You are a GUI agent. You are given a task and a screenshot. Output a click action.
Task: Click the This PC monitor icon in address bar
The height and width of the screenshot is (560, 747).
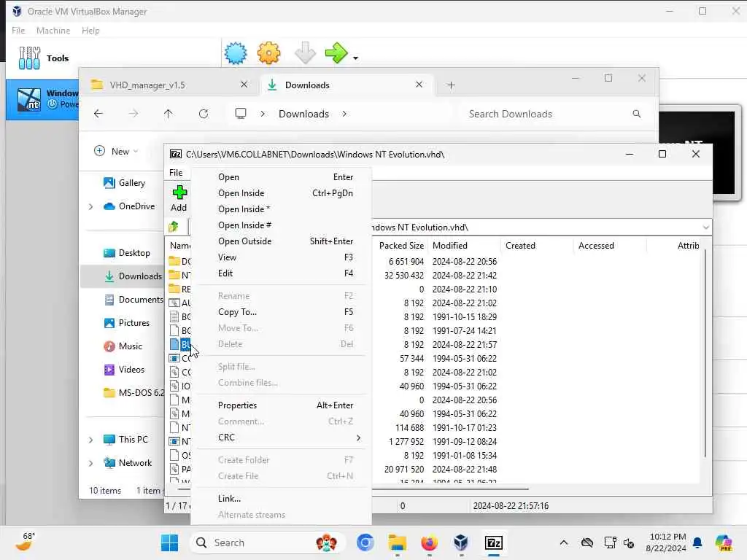[x=241, y=113]
